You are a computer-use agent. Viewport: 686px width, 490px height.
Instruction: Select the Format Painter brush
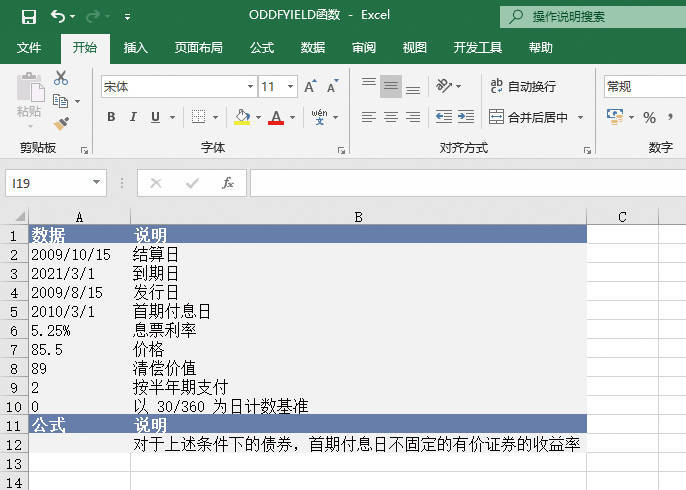pos(61,123)
